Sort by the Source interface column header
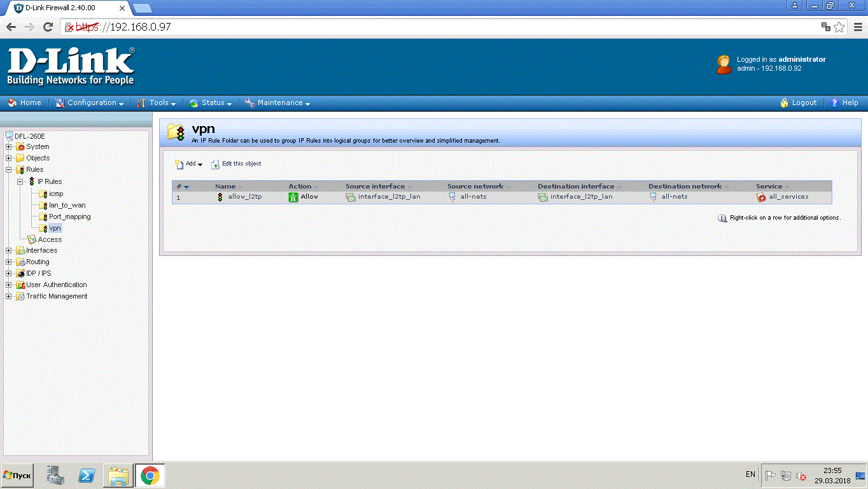 click(x=375, y=187)
